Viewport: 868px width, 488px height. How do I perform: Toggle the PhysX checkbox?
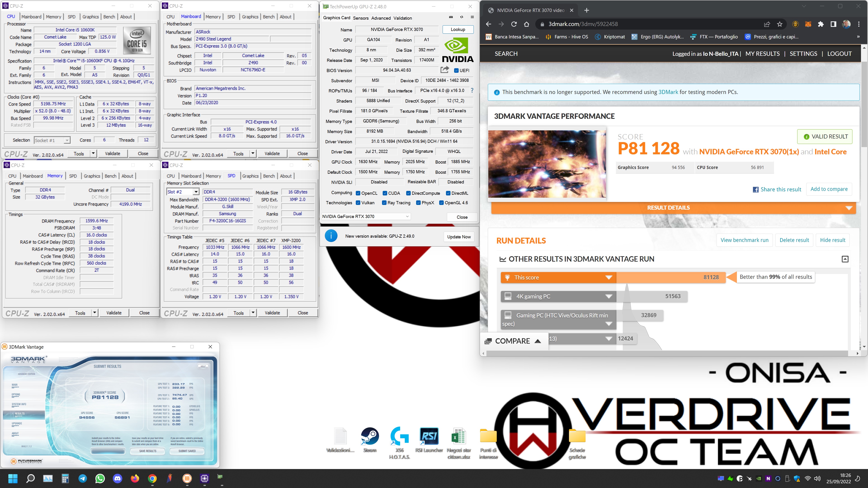(x=418, y=202)
